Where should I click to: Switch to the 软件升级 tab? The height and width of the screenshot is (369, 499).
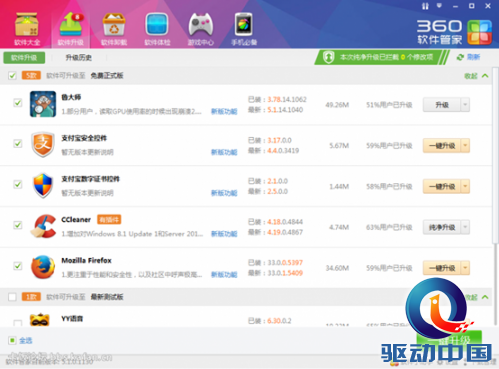[x=24, y=57]
